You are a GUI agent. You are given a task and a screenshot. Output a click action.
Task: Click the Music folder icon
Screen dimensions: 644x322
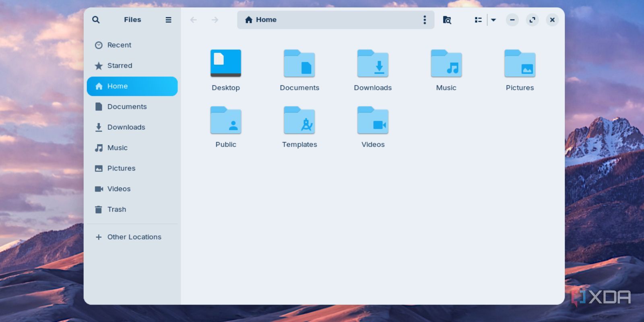pyautogui.click(x=446, y=63)
